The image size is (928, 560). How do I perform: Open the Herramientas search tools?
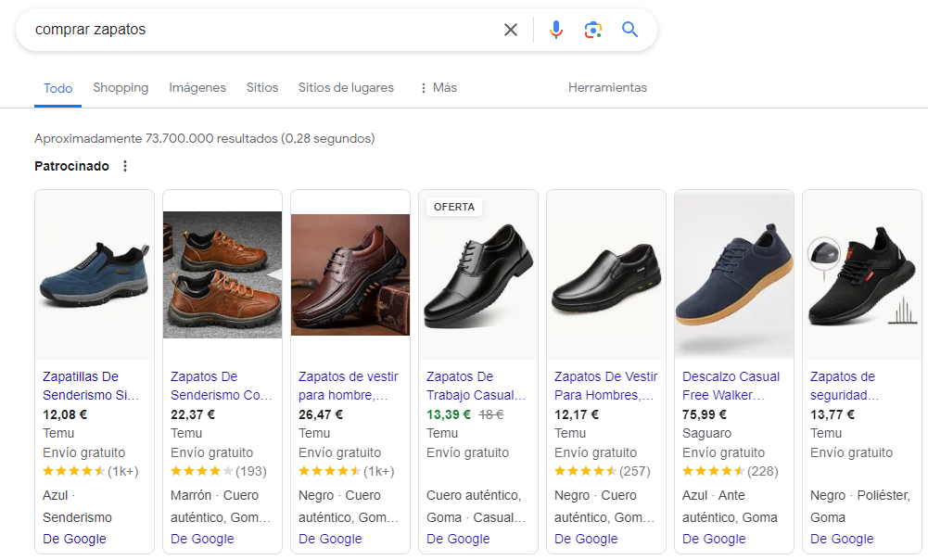tap(607, 88)
